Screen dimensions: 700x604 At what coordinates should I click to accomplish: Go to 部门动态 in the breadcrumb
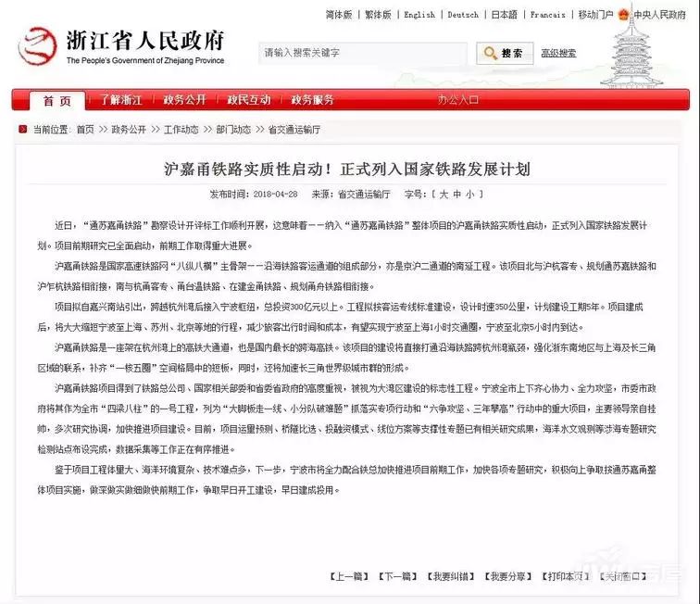click(233, 130)
